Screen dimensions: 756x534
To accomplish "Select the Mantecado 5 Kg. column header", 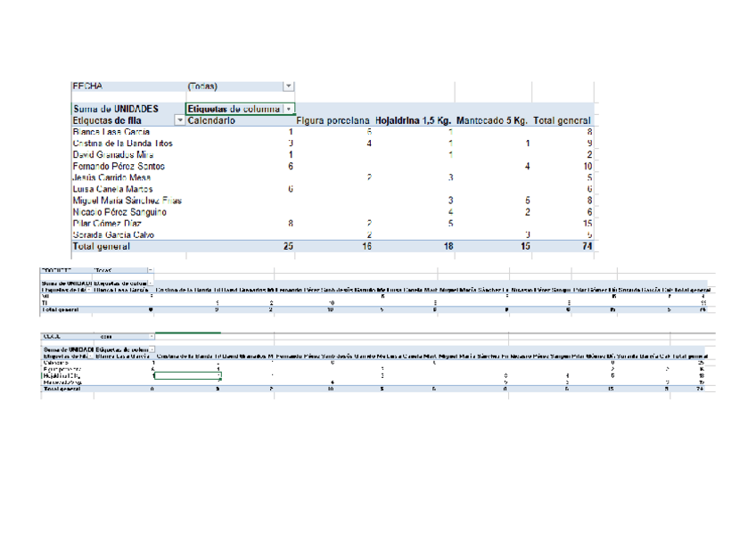I will click(492, 120).
